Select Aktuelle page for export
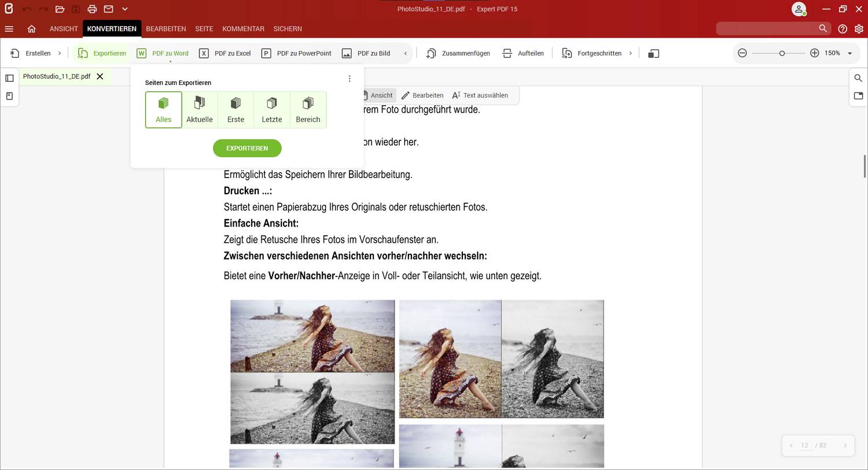Screen dimensions: 868x470 [x=199, y=109]
